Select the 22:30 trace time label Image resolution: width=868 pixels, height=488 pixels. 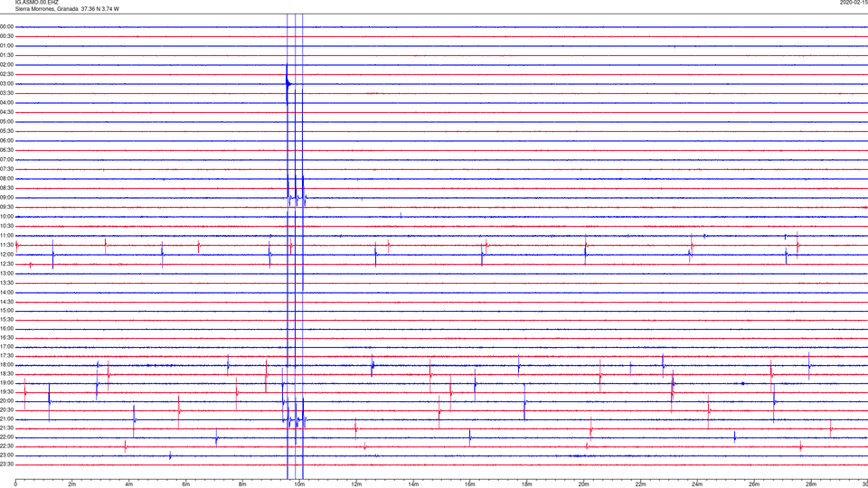click(6, 446)
